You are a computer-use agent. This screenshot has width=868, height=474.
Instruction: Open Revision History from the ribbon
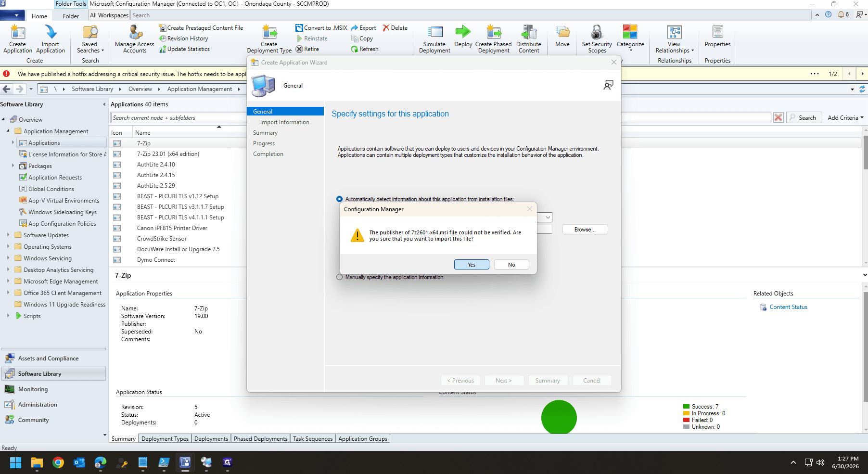pos(184,38)
